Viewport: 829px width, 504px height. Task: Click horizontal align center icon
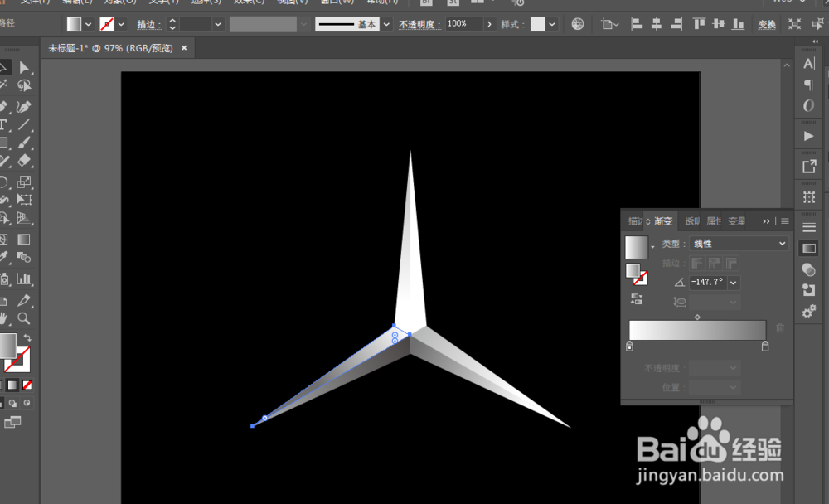click(x=656, y=24)
